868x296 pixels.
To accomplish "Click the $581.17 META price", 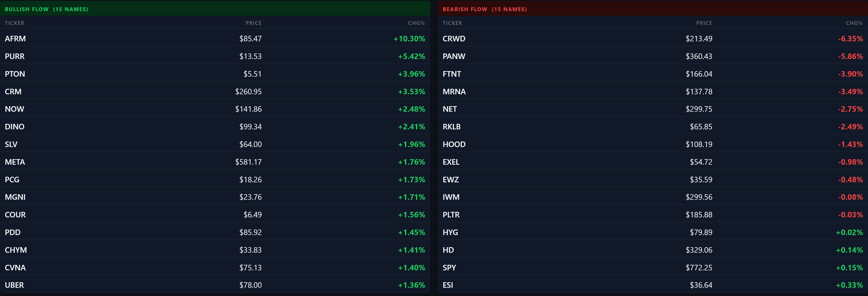I will click(248, 162).
